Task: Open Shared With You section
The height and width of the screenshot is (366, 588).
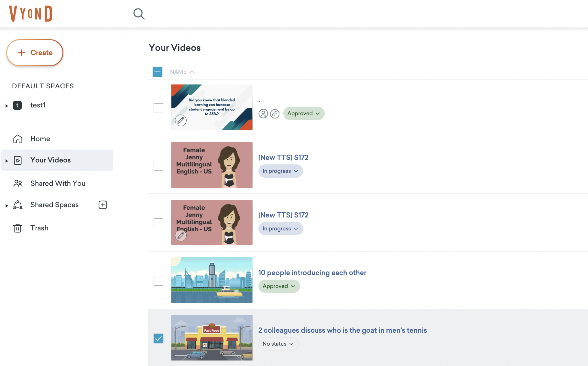Action: pyautogui.click(x=58, y=183)
